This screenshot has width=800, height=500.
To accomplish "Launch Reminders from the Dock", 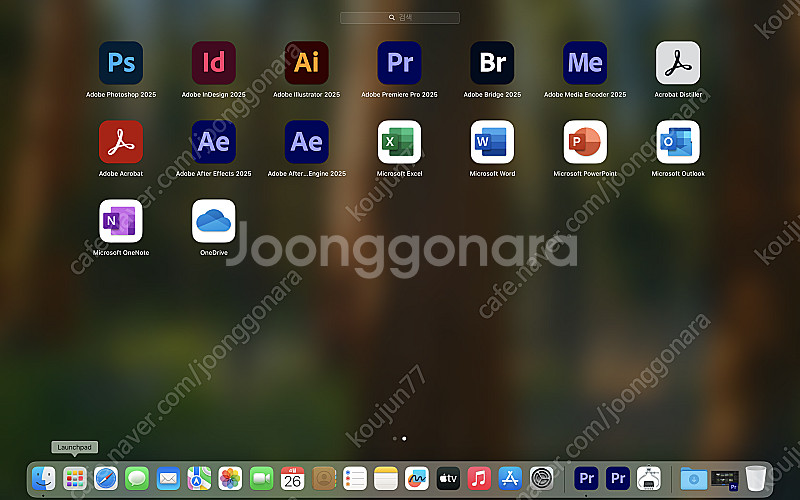I will (x=355, y=479).
